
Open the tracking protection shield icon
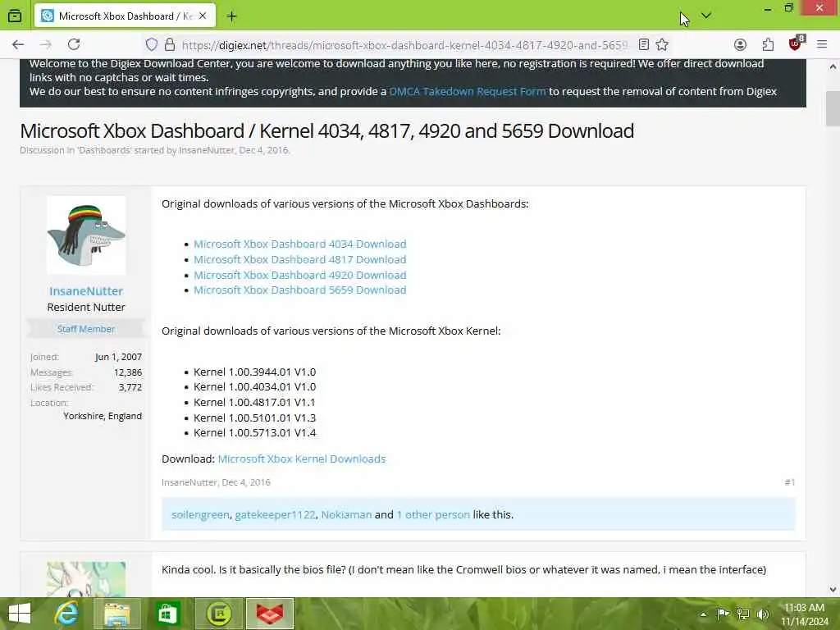point(152,44)
